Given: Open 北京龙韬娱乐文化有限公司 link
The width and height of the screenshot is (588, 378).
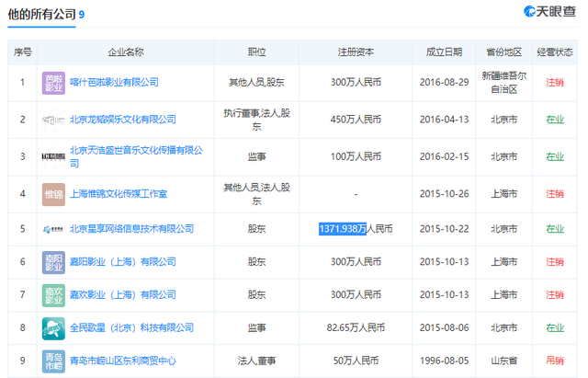Looking at the screenshot, I should point(122,120).
